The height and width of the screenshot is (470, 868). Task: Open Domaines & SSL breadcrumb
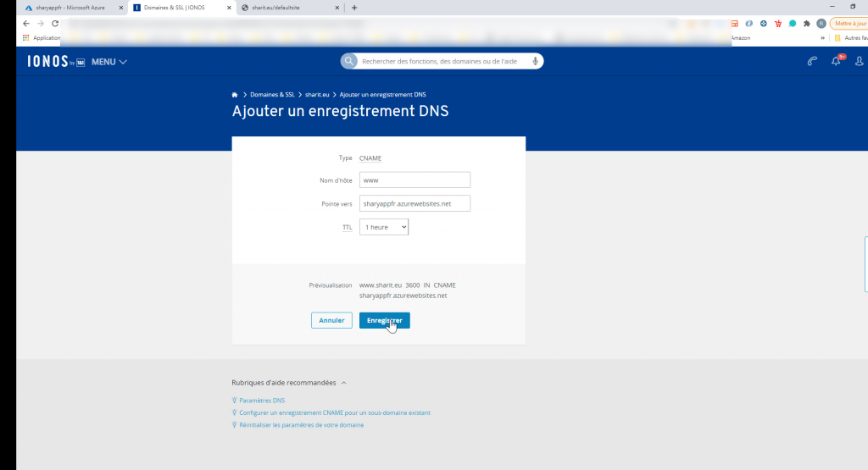pos(272,95)
